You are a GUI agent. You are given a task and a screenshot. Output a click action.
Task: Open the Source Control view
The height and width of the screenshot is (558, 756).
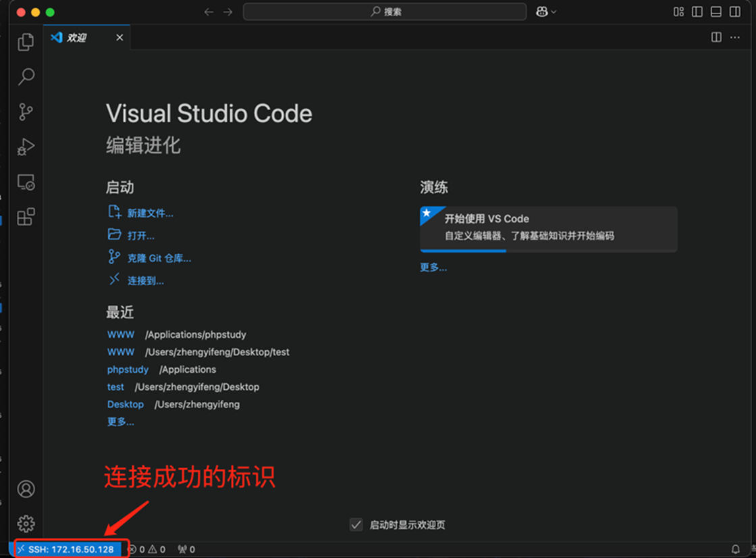pyautogui.click(x=26, y=112)
